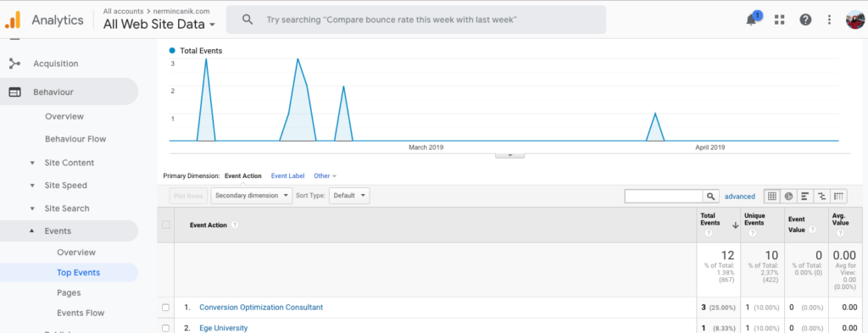Focus the table filter text box

(x=664, y=196)
